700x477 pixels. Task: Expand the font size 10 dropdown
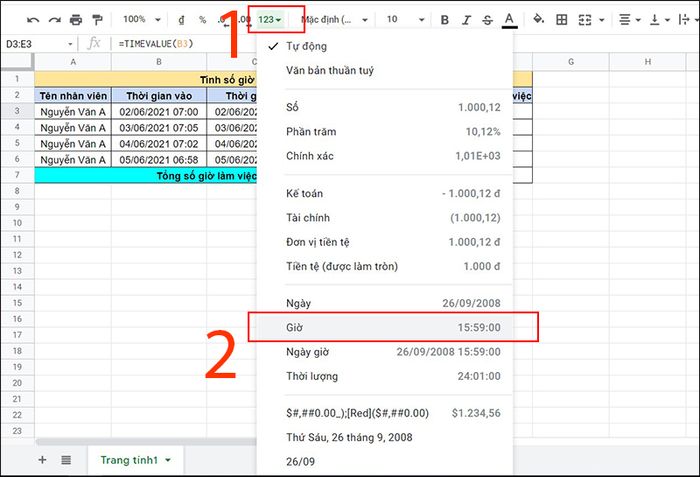coord(405,20)
